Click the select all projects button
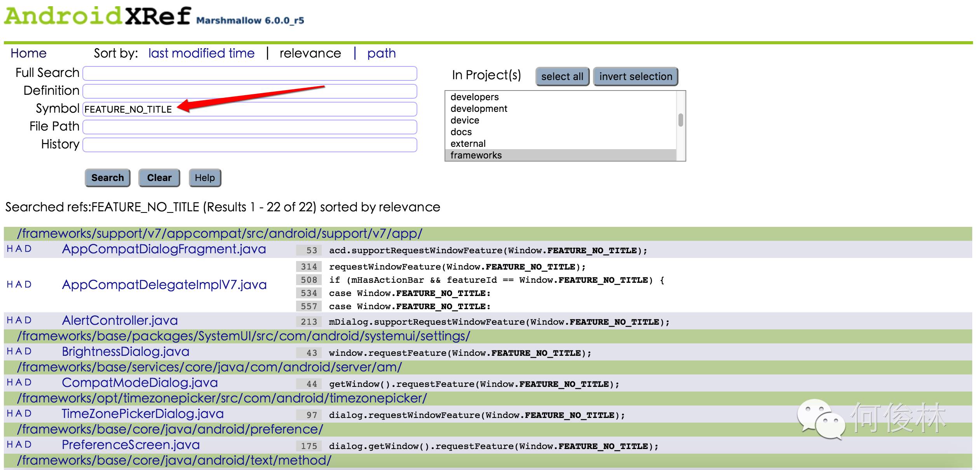 tap(562, 77)
